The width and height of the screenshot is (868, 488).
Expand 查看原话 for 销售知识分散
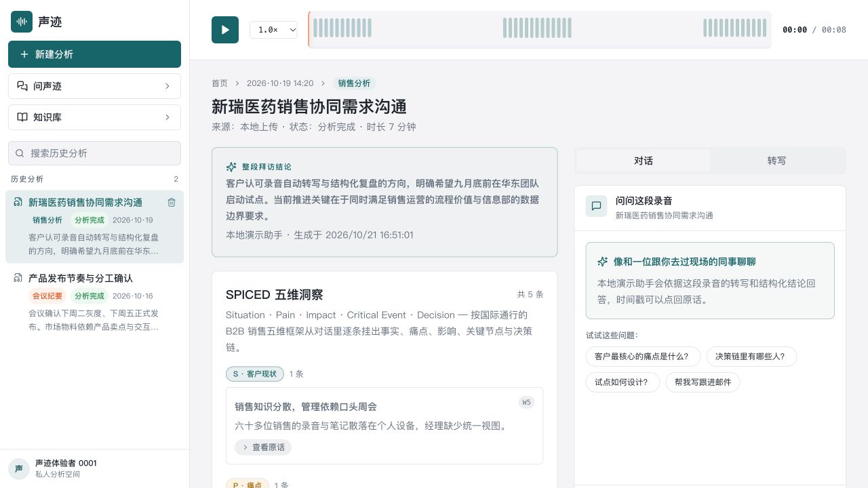pos(263,447)
